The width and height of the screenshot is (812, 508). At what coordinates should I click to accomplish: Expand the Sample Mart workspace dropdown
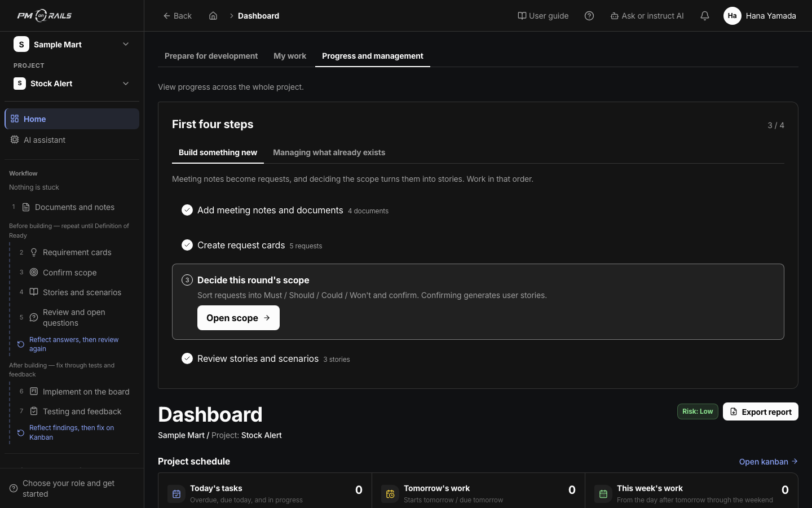click(x=72, y=44)
